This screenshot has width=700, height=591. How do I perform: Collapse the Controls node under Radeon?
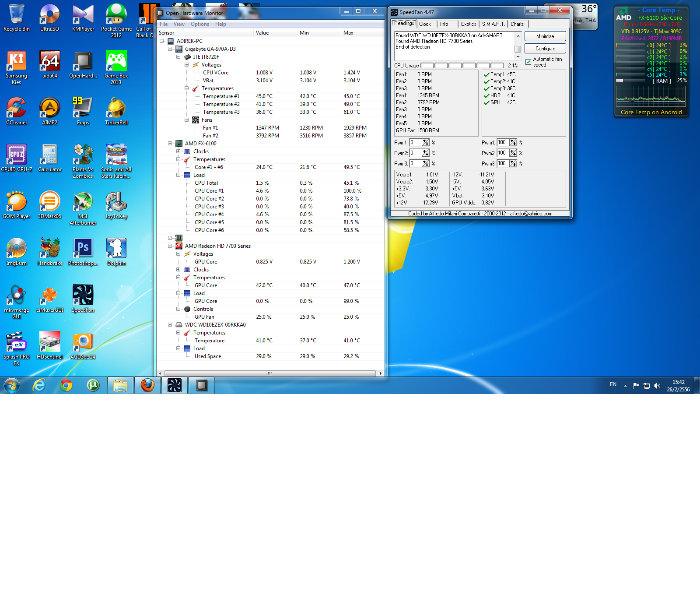click(x=178, y=309)
